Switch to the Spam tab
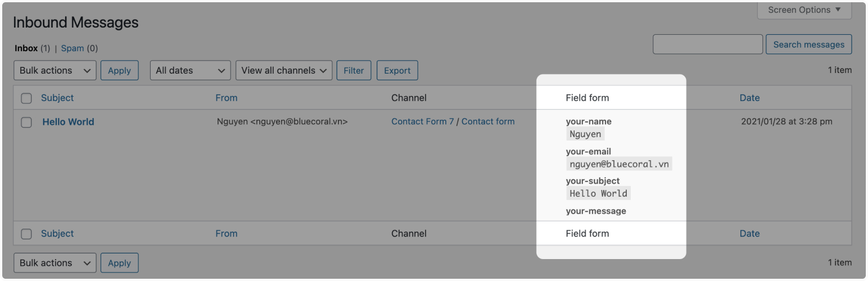 pos(73,48)
